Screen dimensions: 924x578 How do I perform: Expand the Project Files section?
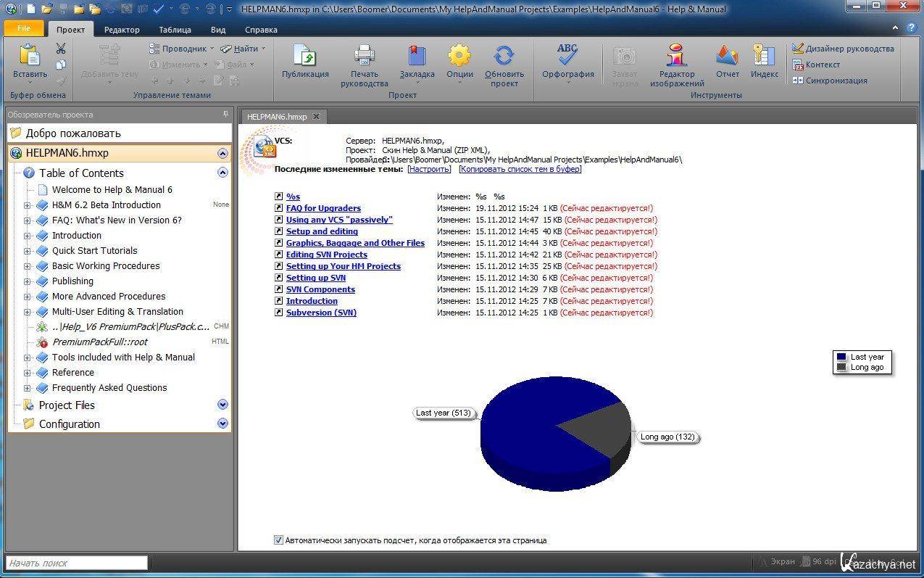(222, 405)
